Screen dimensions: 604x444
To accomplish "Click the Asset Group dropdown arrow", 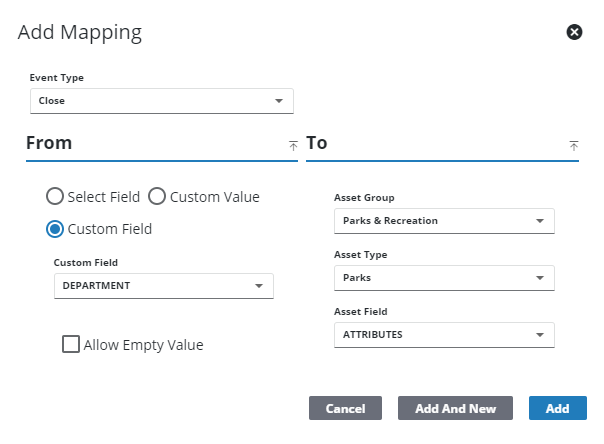I will 539,221.
